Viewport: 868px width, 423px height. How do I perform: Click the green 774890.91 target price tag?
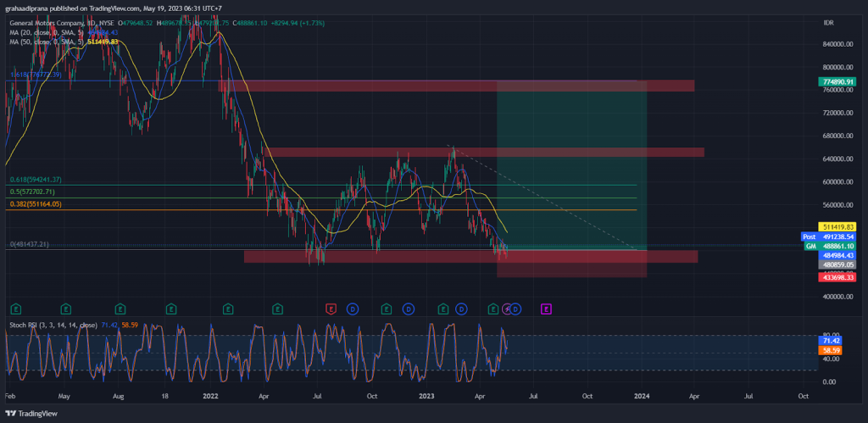pyautogui.click(x=837, y=81)
